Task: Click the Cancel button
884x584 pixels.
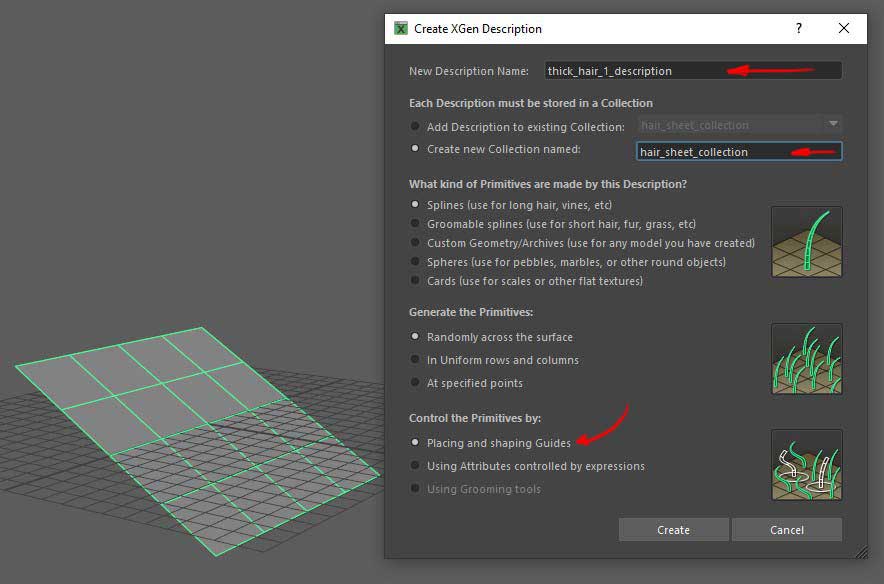Action: coord(787,530)
